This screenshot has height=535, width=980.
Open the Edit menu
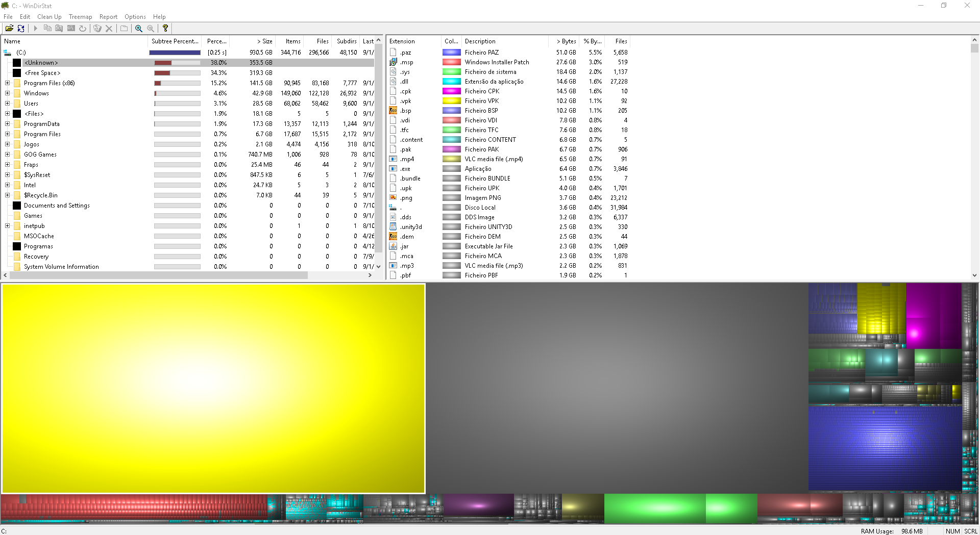(25, 17)
